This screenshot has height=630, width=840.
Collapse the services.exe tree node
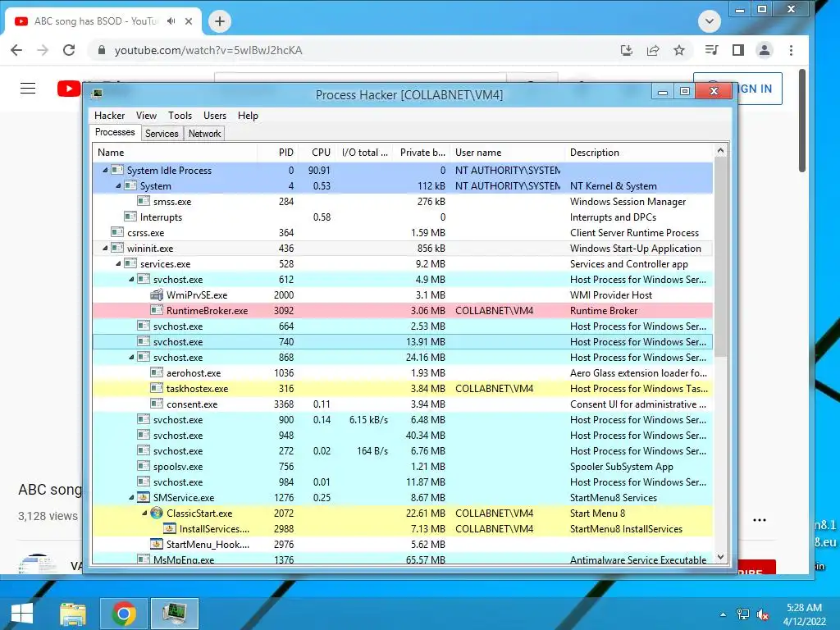pos(118,263)
